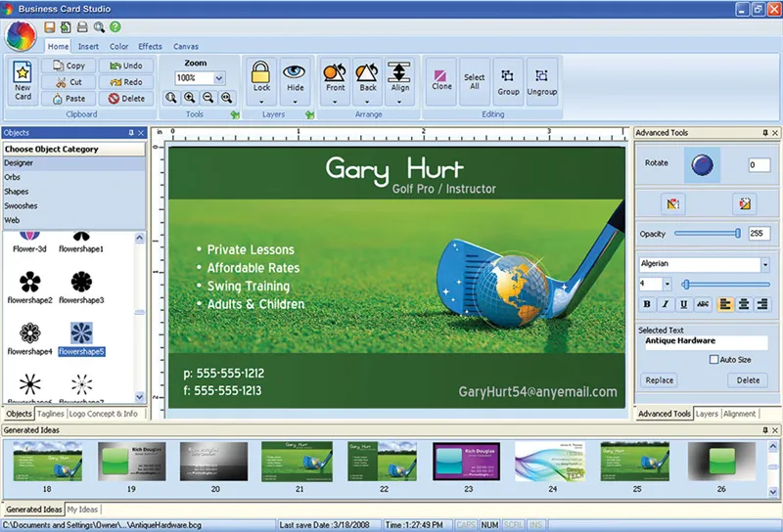Expand the Align dropdown arrow
Image resolution: width=783 pixels, height=532 pixels.
tap(399, 102)
